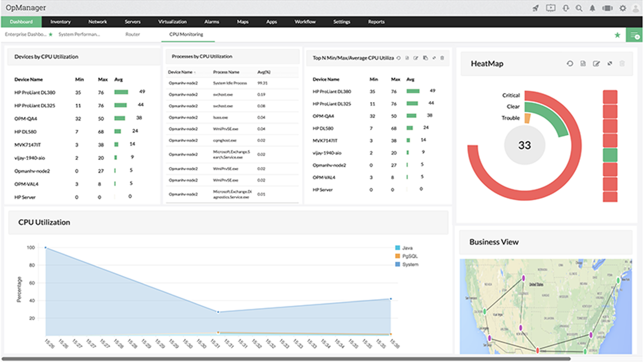
Task: Expand the HeatMap widget to full view
Action: [609, 64]
